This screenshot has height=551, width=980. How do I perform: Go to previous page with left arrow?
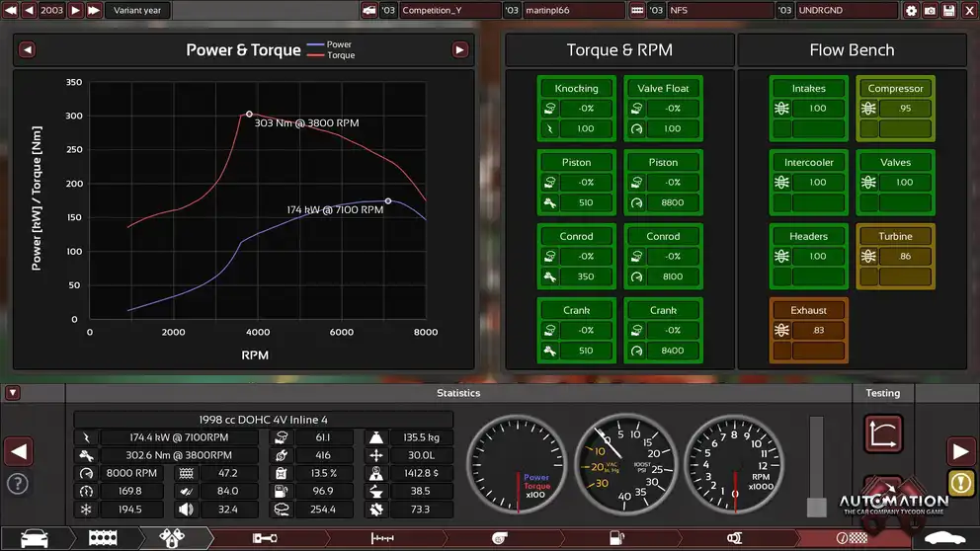[x=18, y=452]
